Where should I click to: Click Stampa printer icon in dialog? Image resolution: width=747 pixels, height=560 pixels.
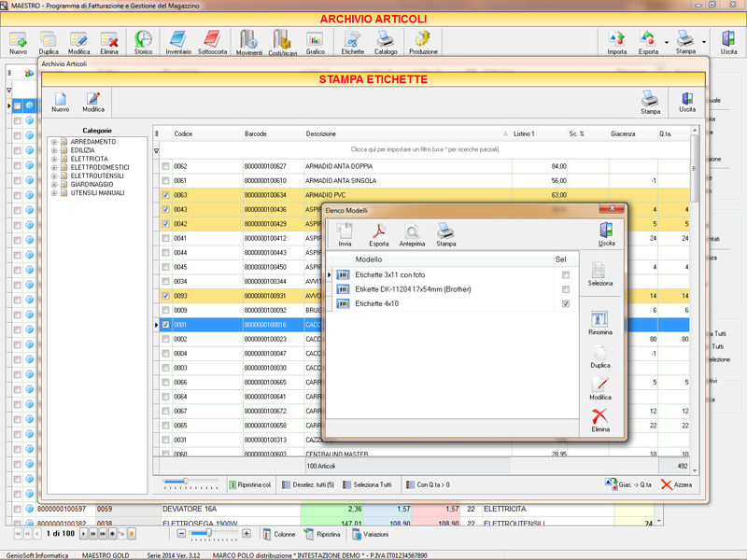pyautogui.click(x=445, y=234)
